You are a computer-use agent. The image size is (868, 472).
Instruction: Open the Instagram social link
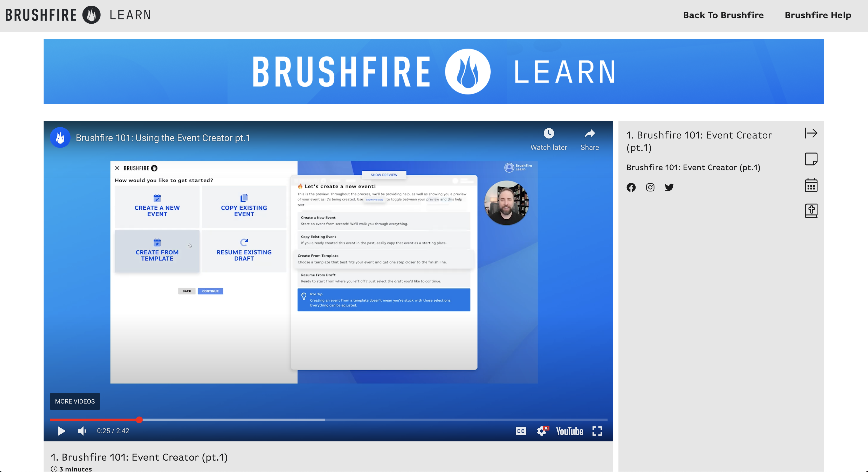tap(650, 187)
